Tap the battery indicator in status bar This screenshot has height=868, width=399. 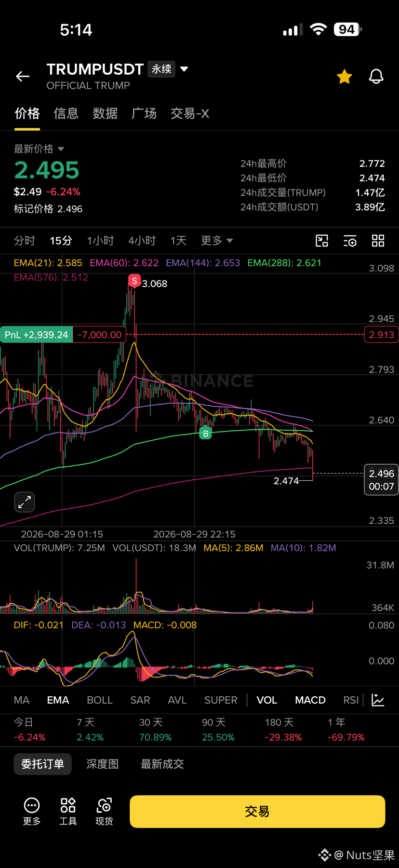click(x=347, y=29)
